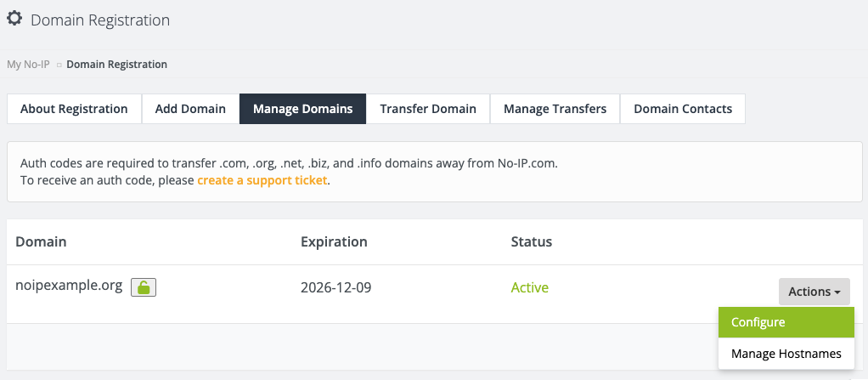
Task: Click the gear icon beside Domain Registration heading
Action: (x=14, y=19)
